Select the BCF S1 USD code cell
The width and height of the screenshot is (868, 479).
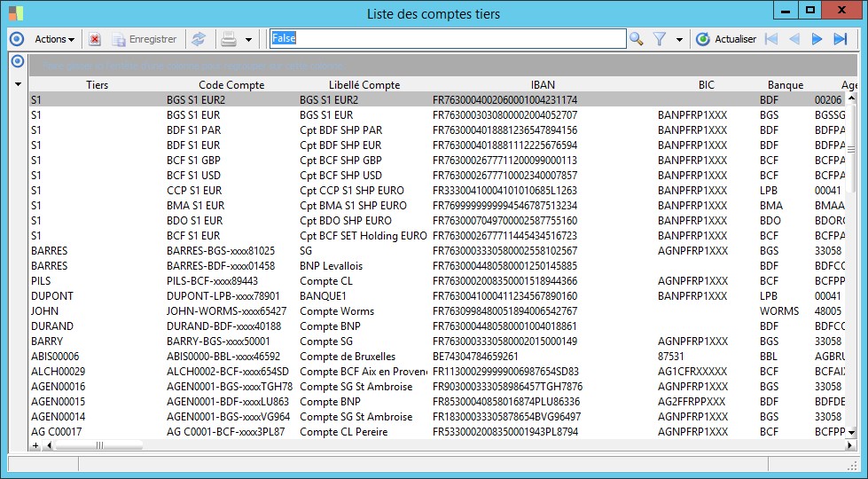pos(231,176)
